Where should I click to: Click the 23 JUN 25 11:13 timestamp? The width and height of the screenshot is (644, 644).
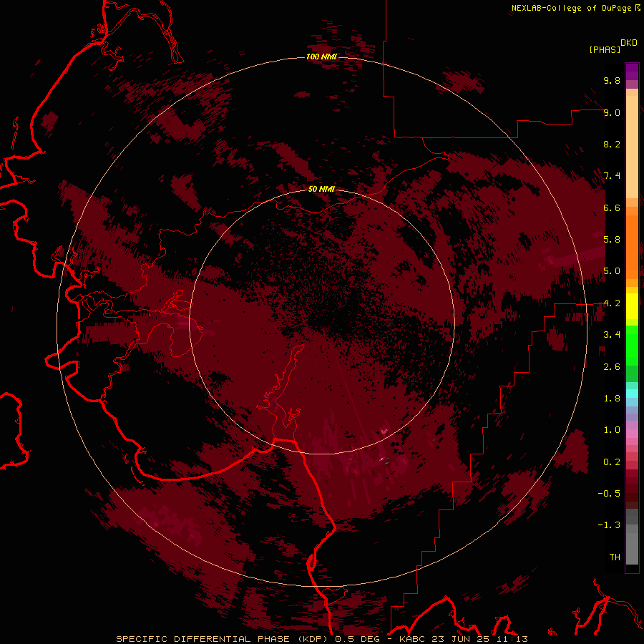click(479, 639)
